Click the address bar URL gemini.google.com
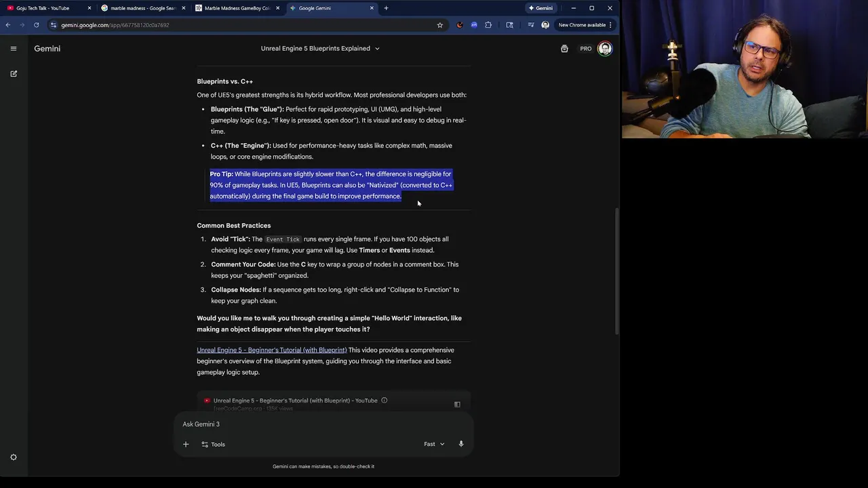The height and width of the screenshot is (488, 868). click(115, 25)
